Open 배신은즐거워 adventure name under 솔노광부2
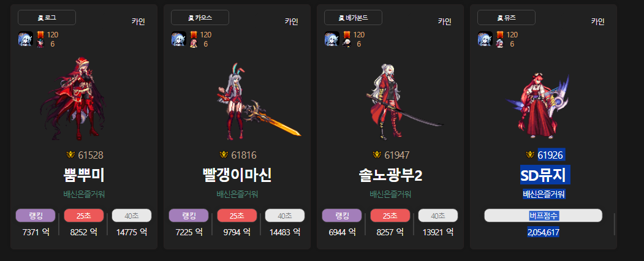The image size is (644, 261). pos(390,194)
